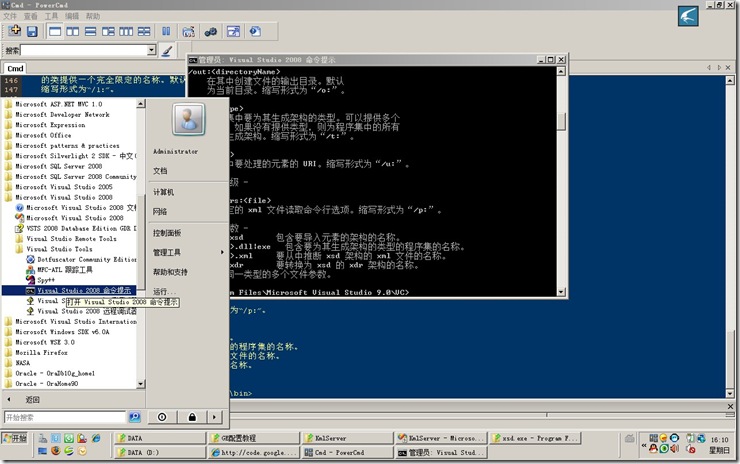This screenshot has height=464, width=740.
Task: Click the pause icon in PowerCmd toolbar
Action: point(166,32)
